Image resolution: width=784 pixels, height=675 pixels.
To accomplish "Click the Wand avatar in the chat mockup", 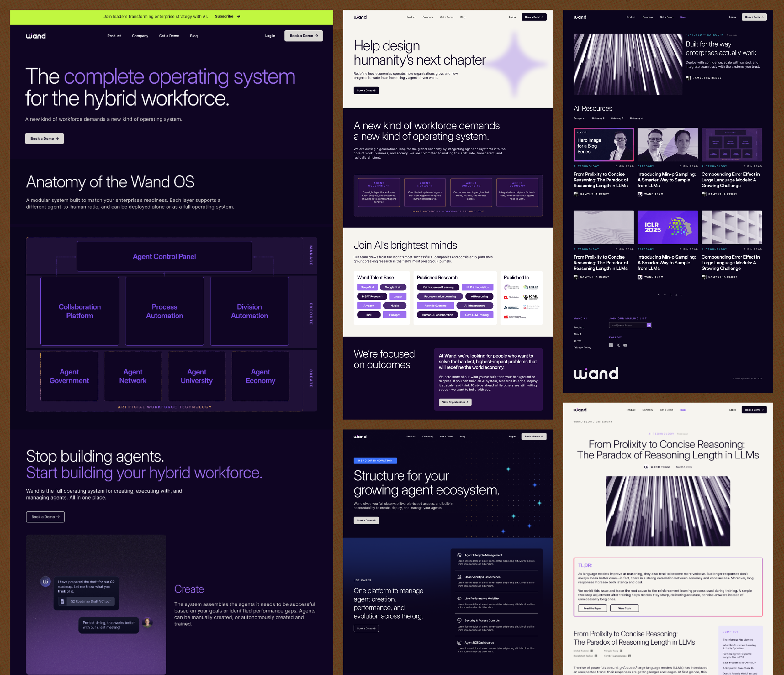I will tap(45, 582).
